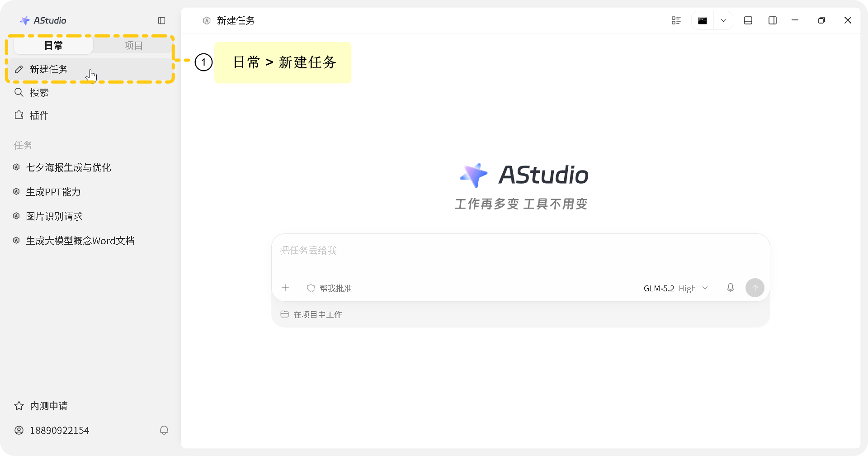The height and width of the screenshot is (456, 868).
Task: Click the 任务 section label
Action: (23, 145)
